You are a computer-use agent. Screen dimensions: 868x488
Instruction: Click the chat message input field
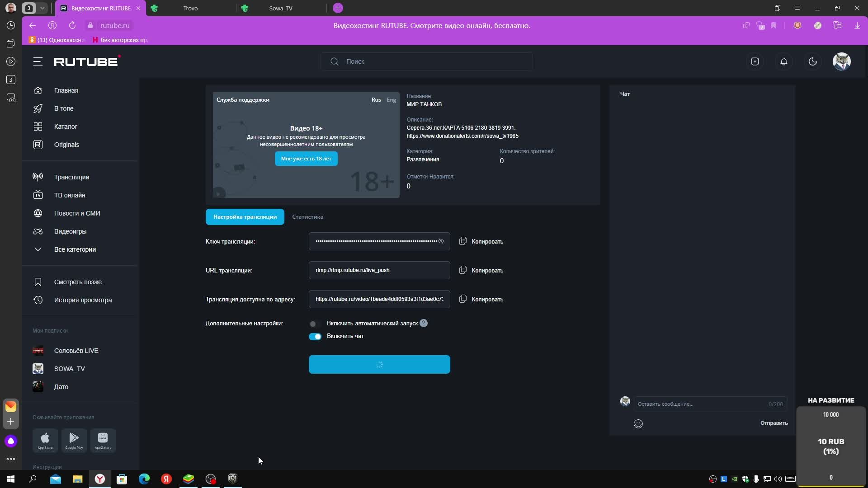(x=701, y=404)
